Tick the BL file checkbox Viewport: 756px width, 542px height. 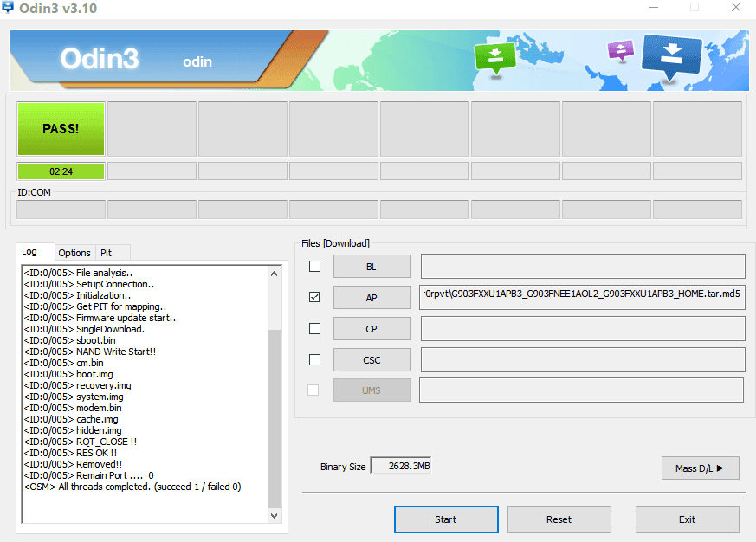coord(315,266)
